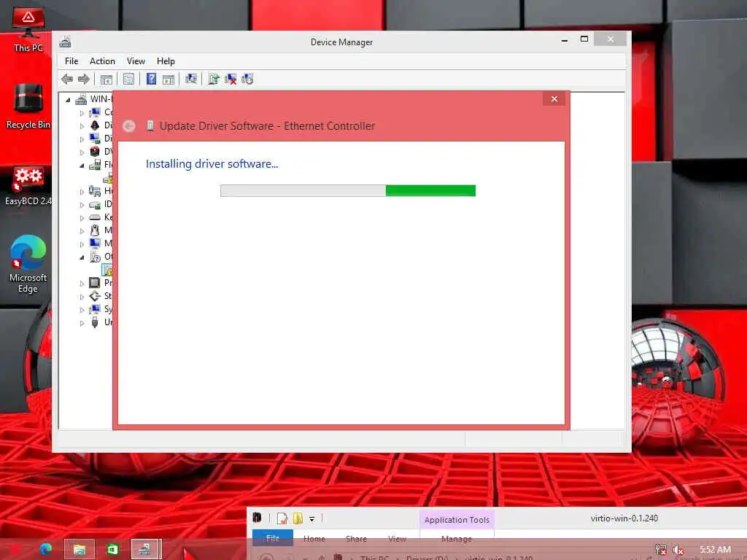The height and width of the screenshot is (560, 747).
Task: Click Scan for hardware changes icon
Action: (191, 79)
